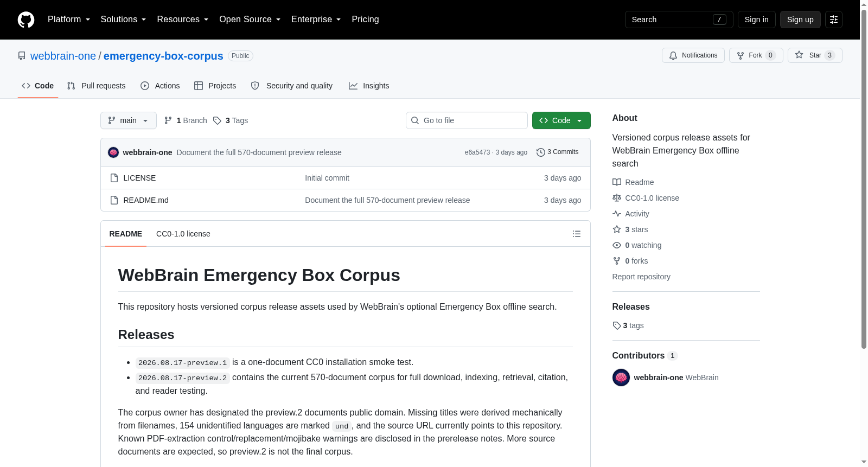This screenshot has width=868, height=467.
Task: Open the Releases sidebar heading
Action: click(631, 306)
